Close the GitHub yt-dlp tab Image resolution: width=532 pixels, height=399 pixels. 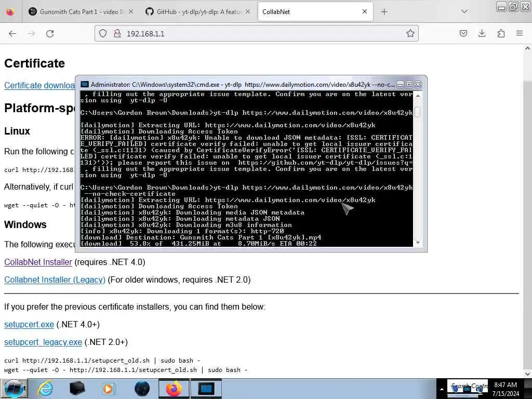click(x=248, y=12)
